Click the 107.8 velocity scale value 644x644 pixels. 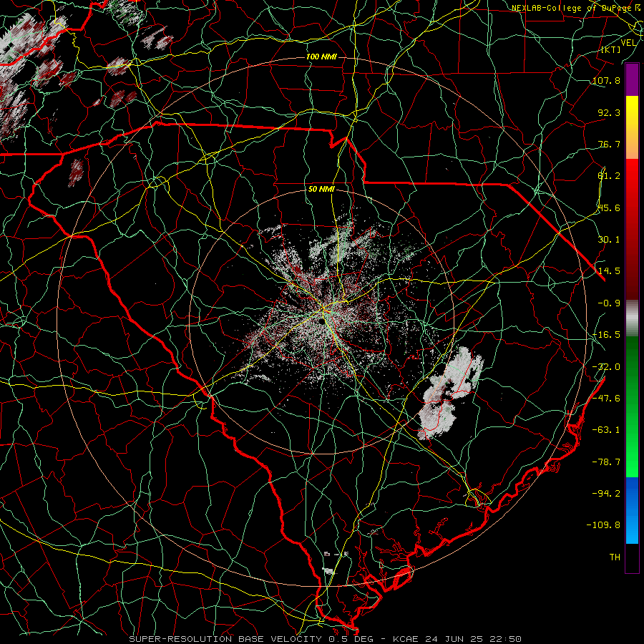click(606, 80)
